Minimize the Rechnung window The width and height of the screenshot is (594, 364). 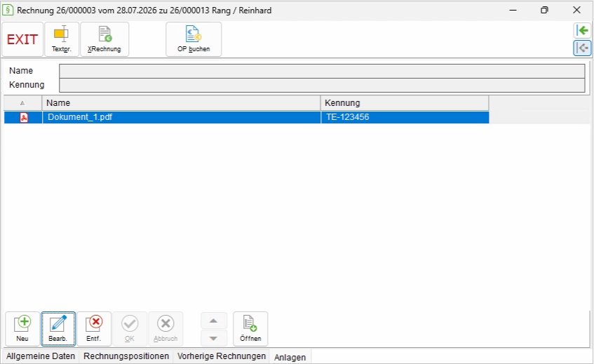point(513,11)
